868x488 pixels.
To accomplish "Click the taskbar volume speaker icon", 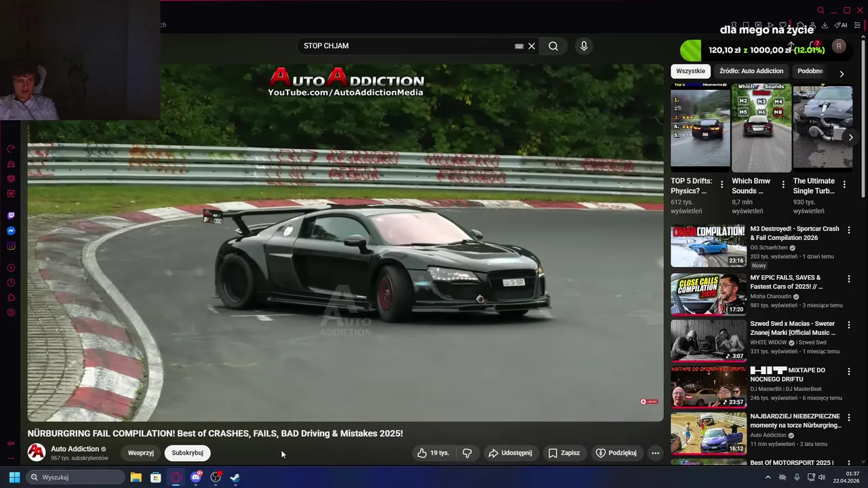I will point(822,477).
